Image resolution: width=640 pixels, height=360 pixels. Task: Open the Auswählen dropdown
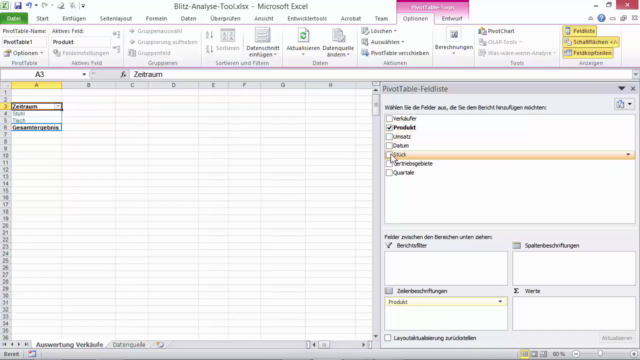[x=383, y=42]
